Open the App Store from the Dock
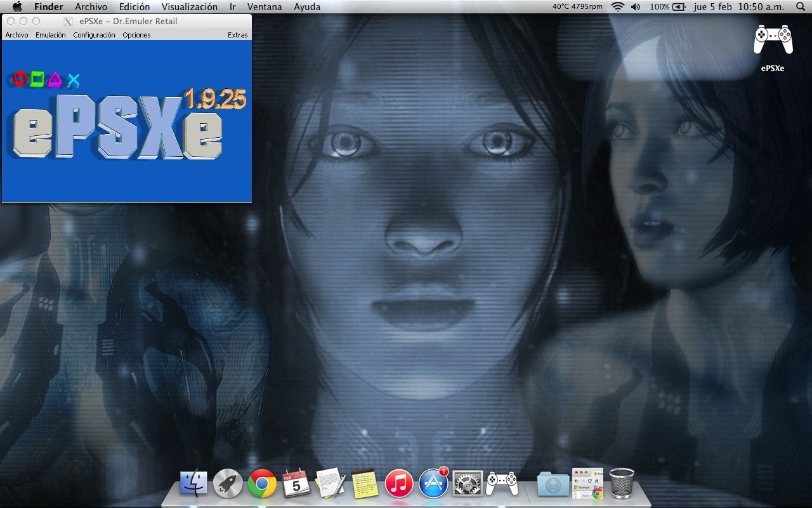Viewport: 812px width, 508px height. click(433, 484)
